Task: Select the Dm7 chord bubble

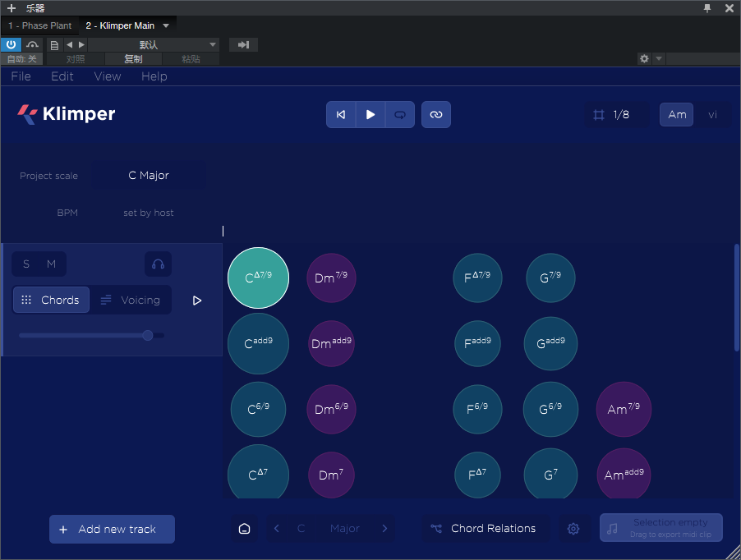Action: (x=331, y=475)
